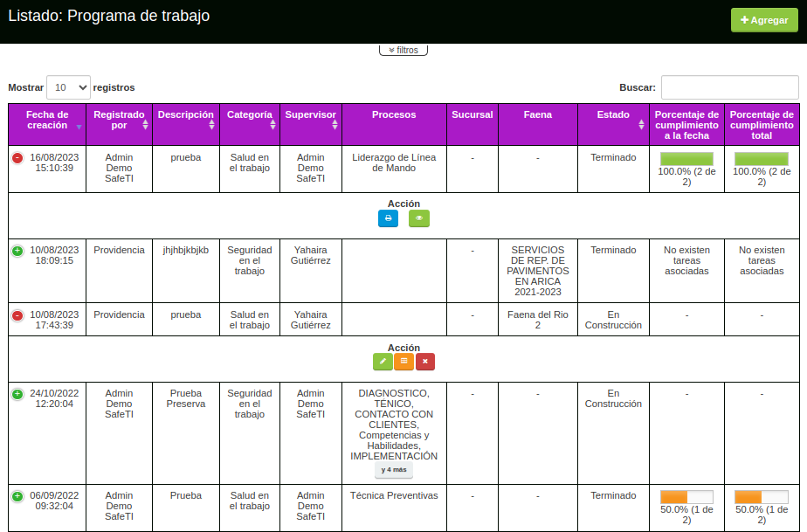Screen dimensions: 807x532
Task: Click the green eye view icon
Action: [x=419, y=218]
